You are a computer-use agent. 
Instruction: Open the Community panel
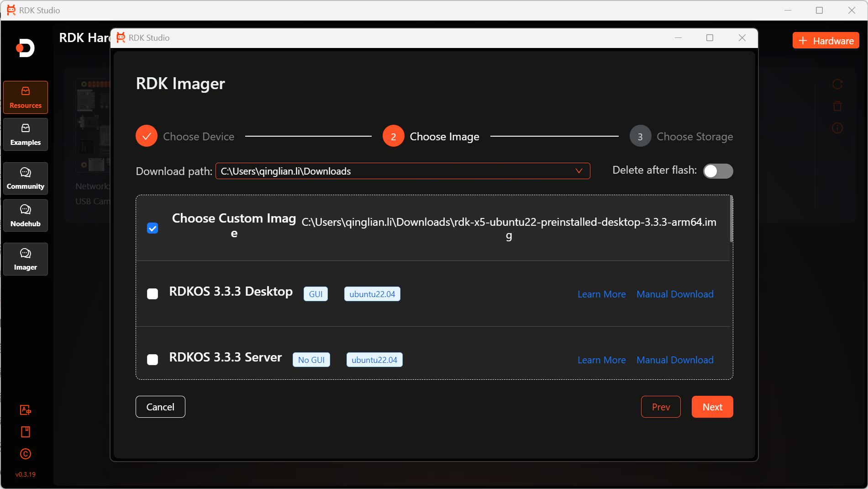[x=25, y=178]
